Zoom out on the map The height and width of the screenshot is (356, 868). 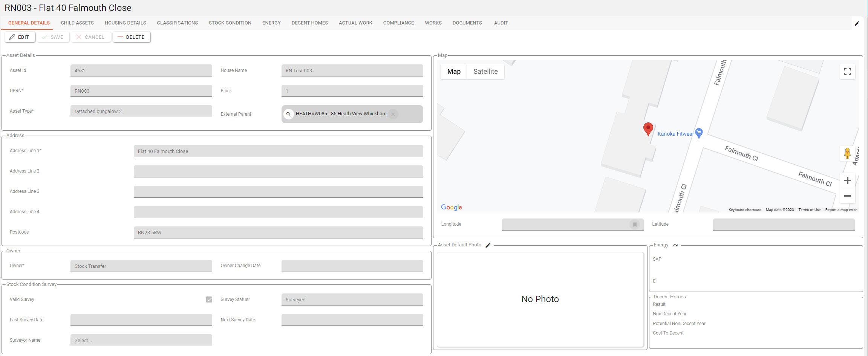pos(847,196)
